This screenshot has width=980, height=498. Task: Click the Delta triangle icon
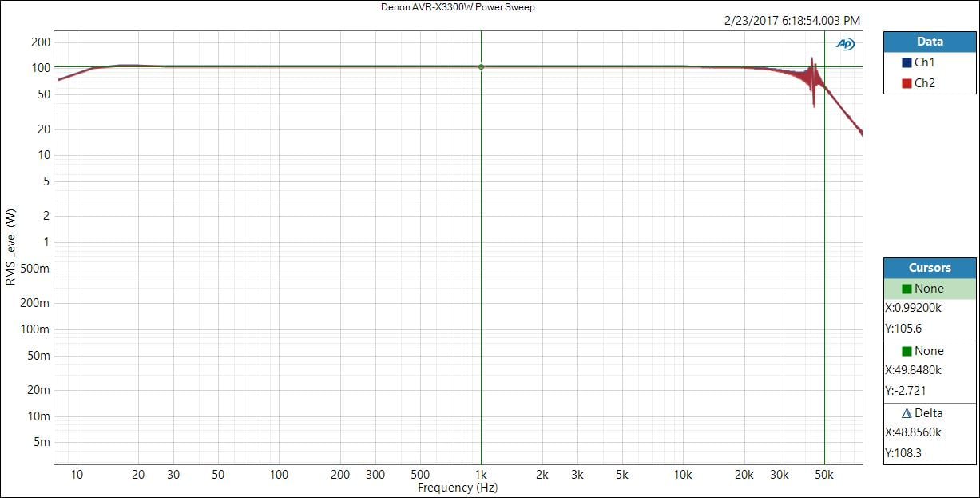tap(907, 413)
